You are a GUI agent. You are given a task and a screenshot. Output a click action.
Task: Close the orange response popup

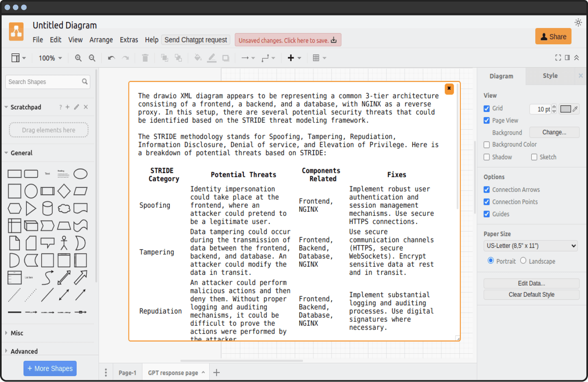(449, 88)
